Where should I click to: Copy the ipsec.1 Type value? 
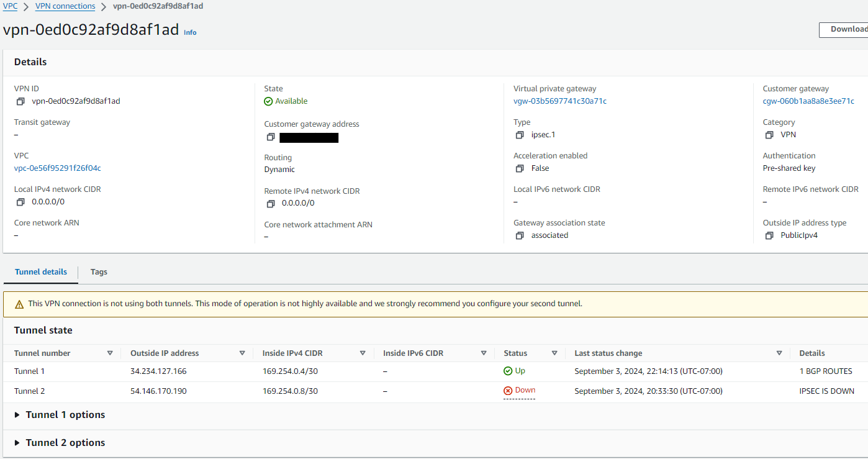[x=520, y=135]
